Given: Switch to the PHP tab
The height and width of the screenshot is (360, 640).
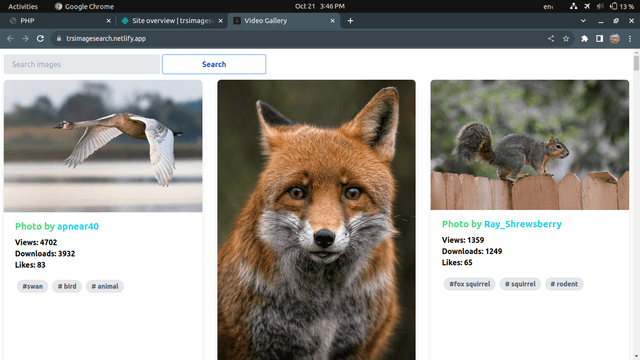Looking at the screenshot, I should click(60, 21).
